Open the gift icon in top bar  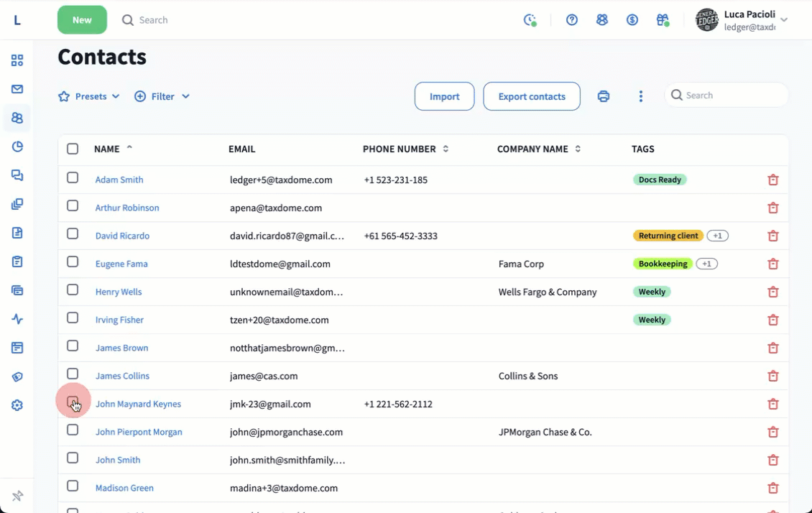click(663, 20)
